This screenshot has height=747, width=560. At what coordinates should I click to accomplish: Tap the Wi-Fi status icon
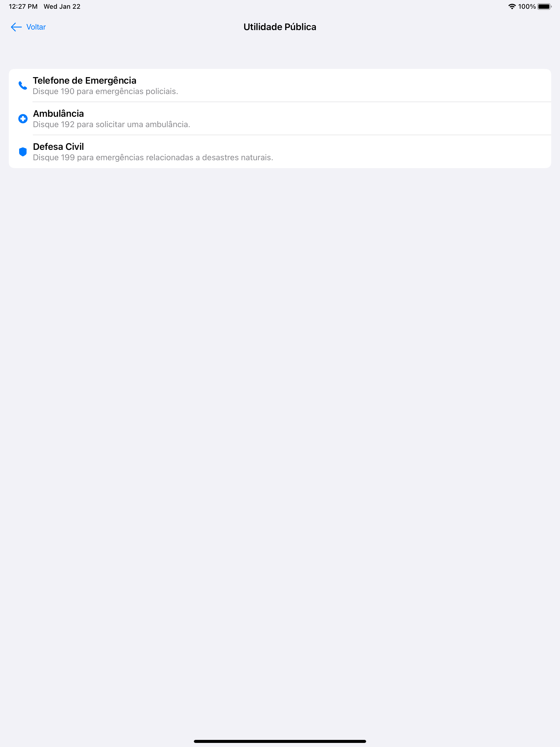click(512, 6)
